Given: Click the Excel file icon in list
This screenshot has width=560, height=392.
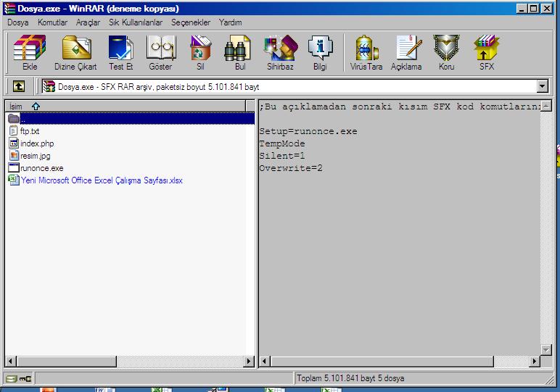Looking at the screenshot, I should point(14,180).
